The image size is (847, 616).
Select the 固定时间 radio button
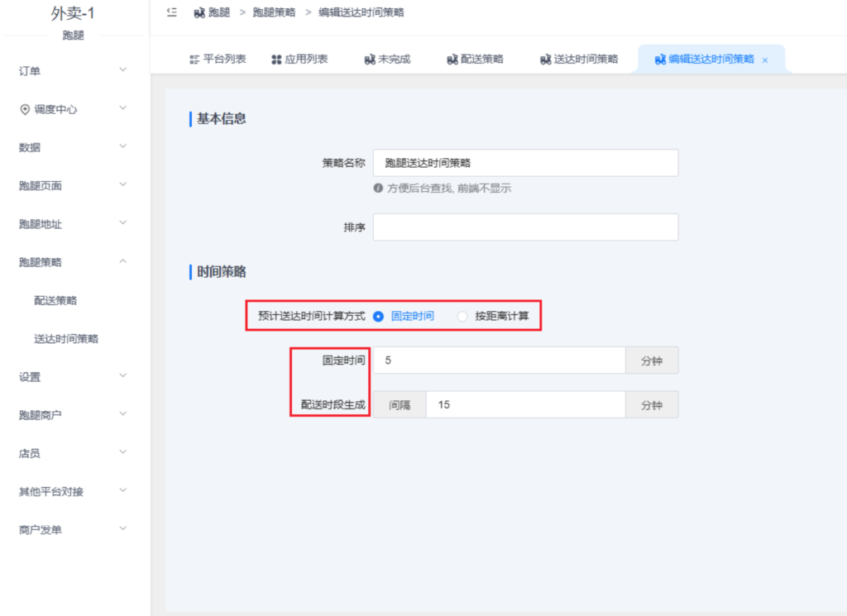377,316
